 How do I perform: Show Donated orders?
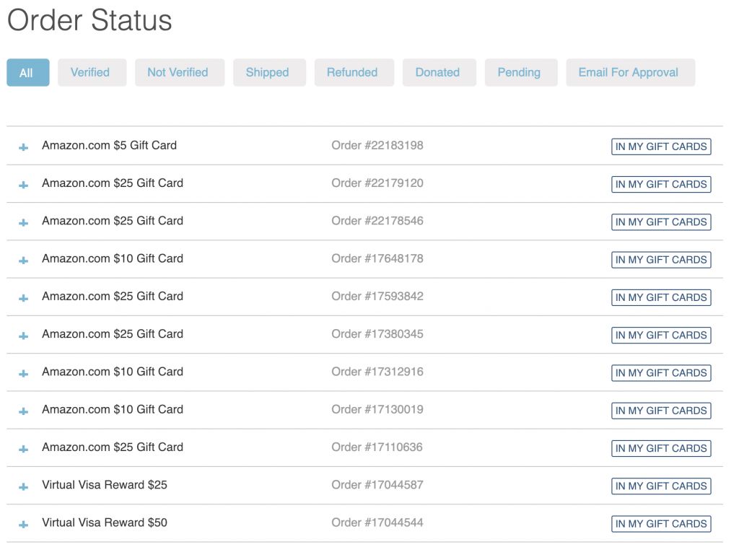[439, 72]
